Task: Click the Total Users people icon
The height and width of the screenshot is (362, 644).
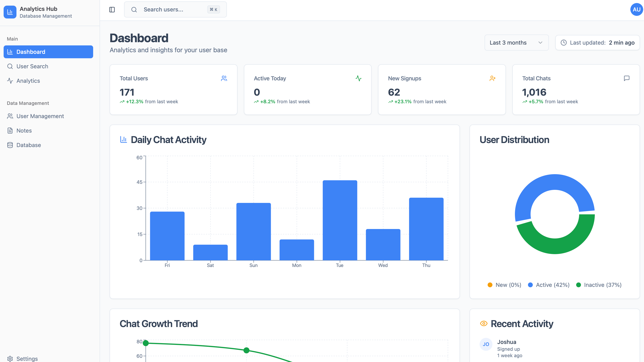Action: [x=224, y=79]
